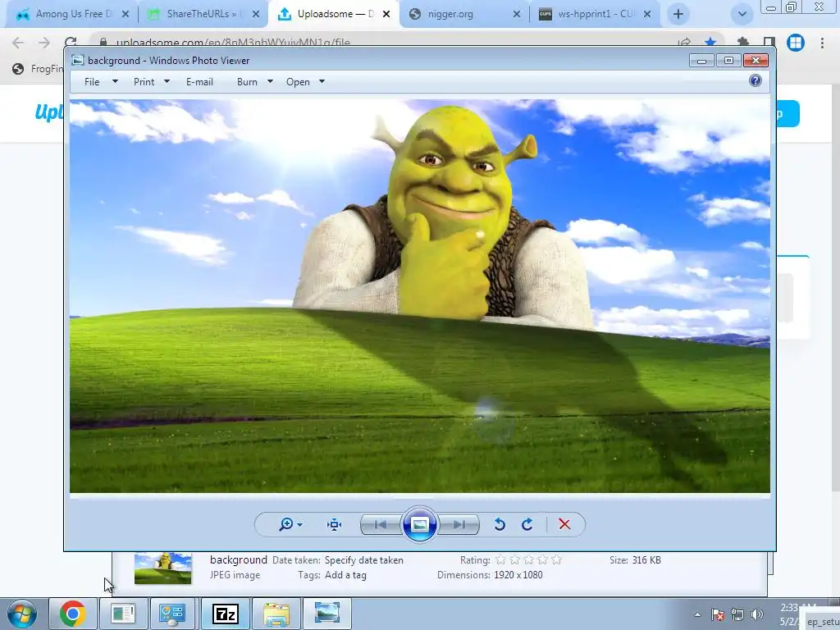Close the ws-hpprint1 tab
Viewport: 840px width, 630px height.
click(x=647, y=15)
